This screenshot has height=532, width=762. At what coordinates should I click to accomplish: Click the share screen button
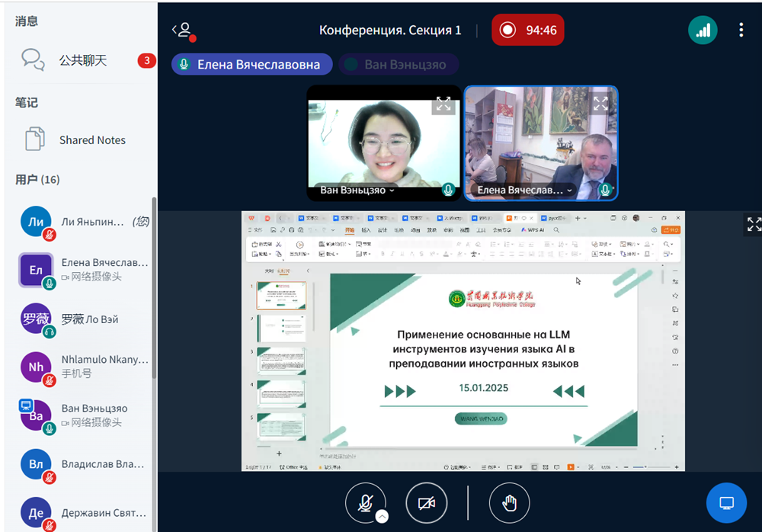(726, 503)
